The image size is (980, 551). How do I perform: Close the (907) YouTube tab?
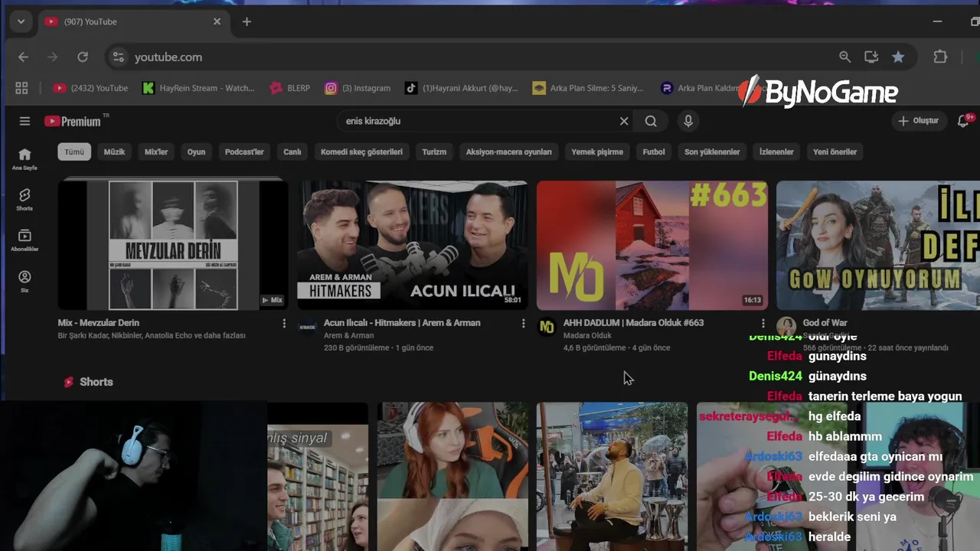pos(217,21)
